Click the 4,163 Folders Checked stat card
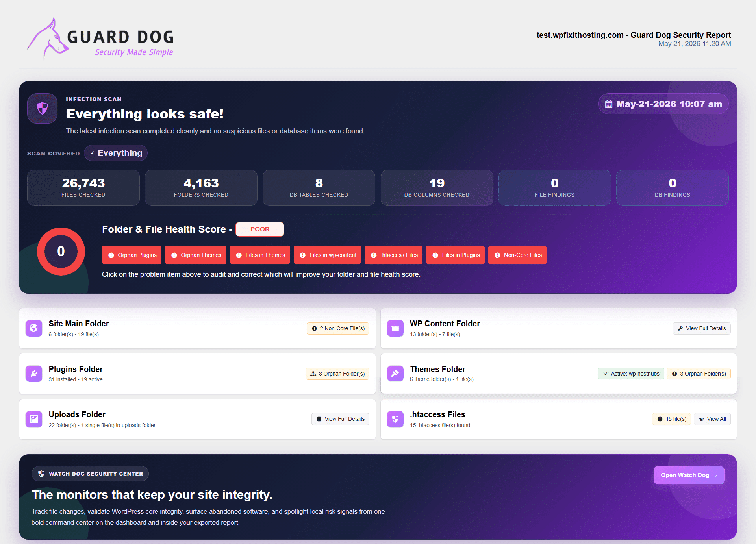The height and width of the screenshot is (544, 756). click(201, 188)
